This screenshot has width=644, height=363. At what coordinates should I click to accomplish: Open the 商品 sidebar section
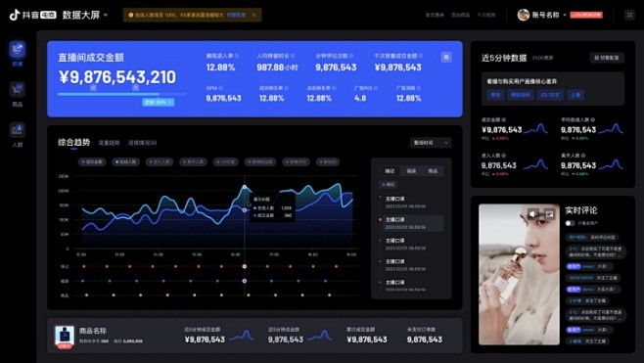[18, 94]
